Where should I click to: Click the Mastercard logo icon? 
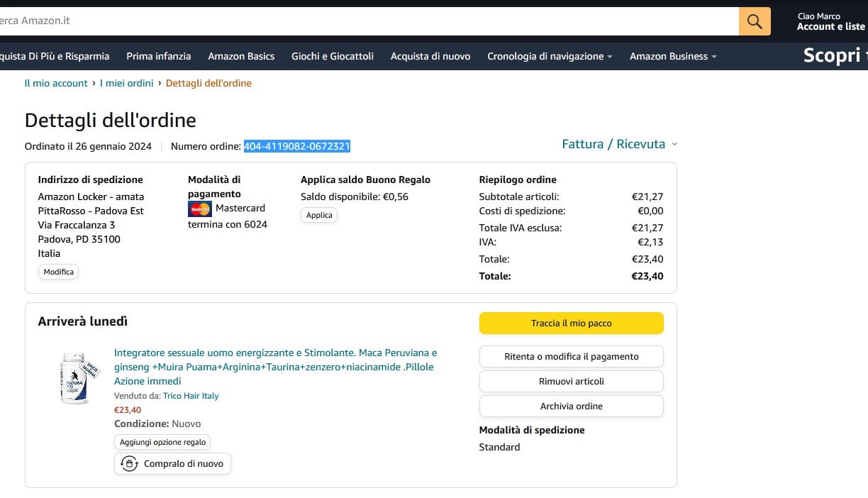(200, 209)
